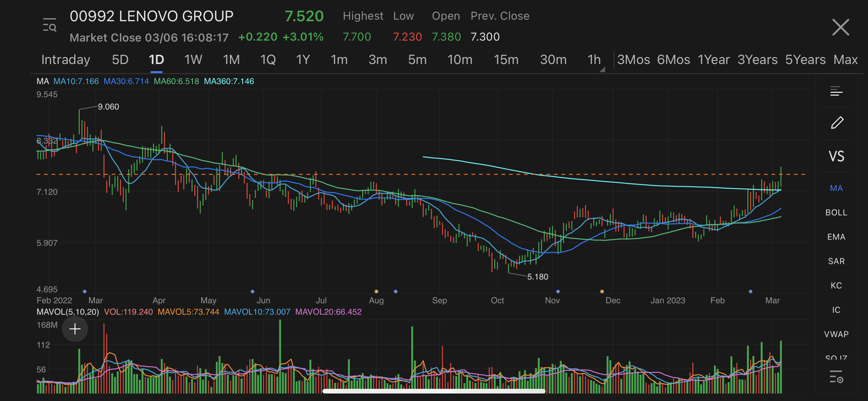Click the orange event dot near Aug
The image size is (868, 401).
[377, 291]
